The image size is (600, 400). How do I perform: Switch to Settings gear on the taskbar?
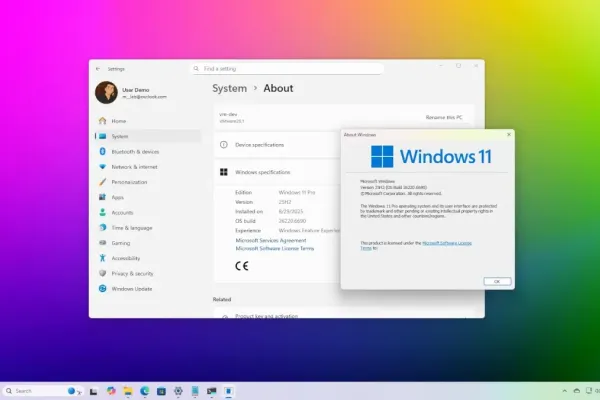pyautogui.click(x=178, y=391)
